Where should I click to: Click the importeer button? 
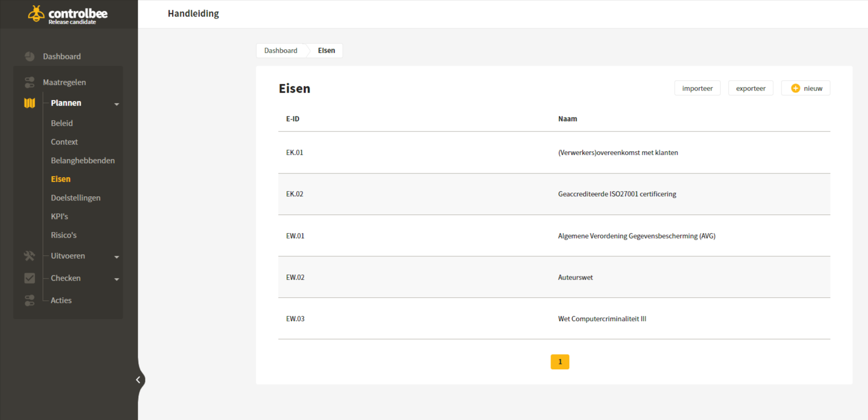coord(697,89)
